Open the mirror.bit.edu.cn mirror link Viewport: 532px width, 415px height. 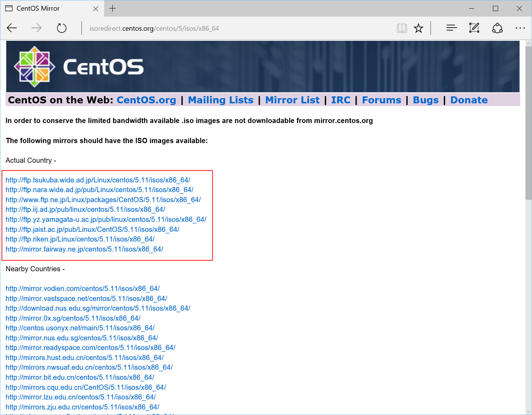80,377
